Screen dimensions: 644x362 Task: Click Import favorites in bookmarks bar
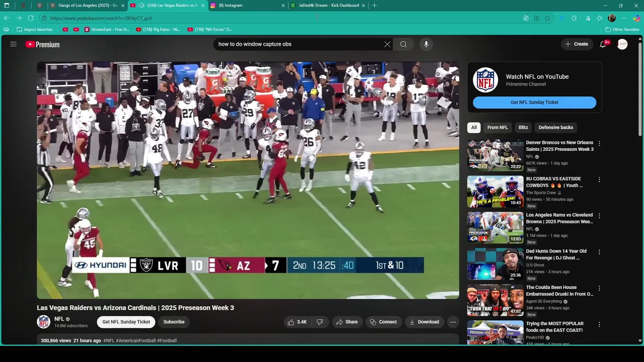click(34, 30)
